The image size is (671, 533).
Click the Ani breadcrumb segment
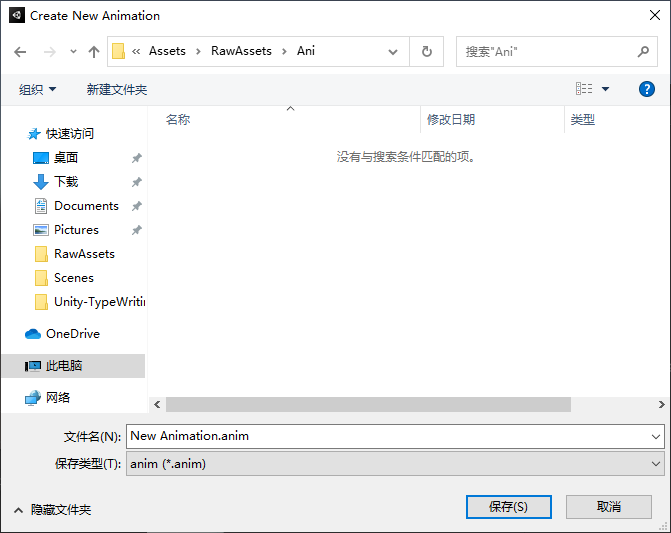coord(306,51)
